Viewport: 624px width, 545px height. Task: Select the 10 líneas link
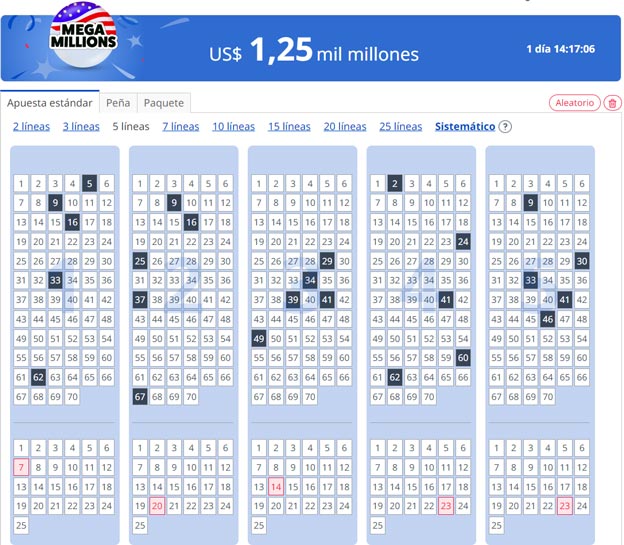coord(233,127)
